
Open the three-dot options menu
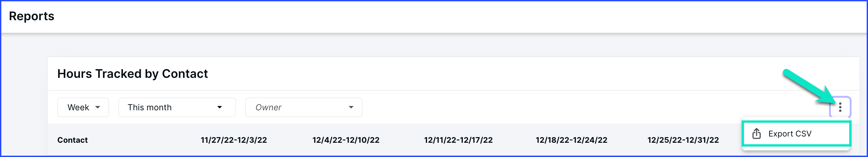coord(840,107)
